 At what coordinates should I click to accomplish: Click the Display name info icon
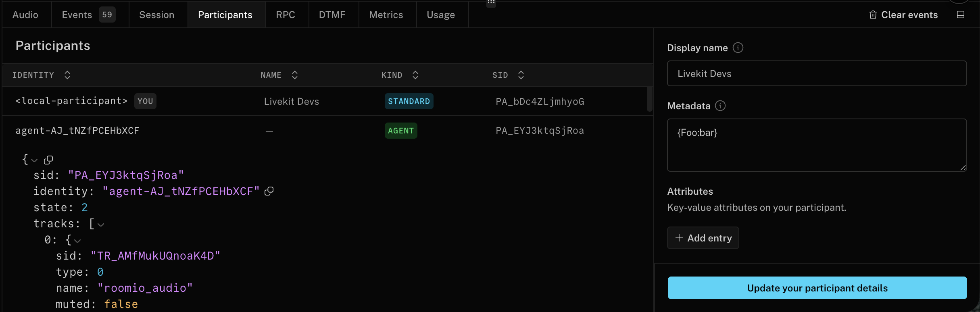pos(738,48)
